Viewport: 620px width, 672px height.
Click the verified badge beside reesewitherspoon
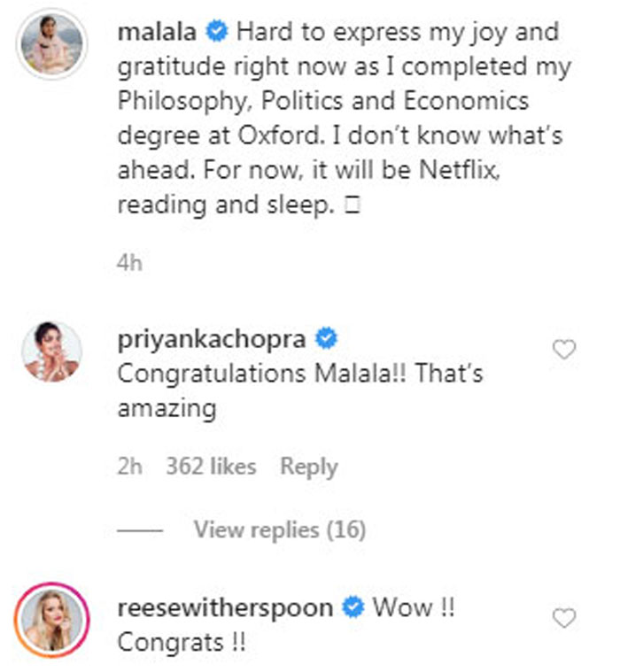point(354,608)
